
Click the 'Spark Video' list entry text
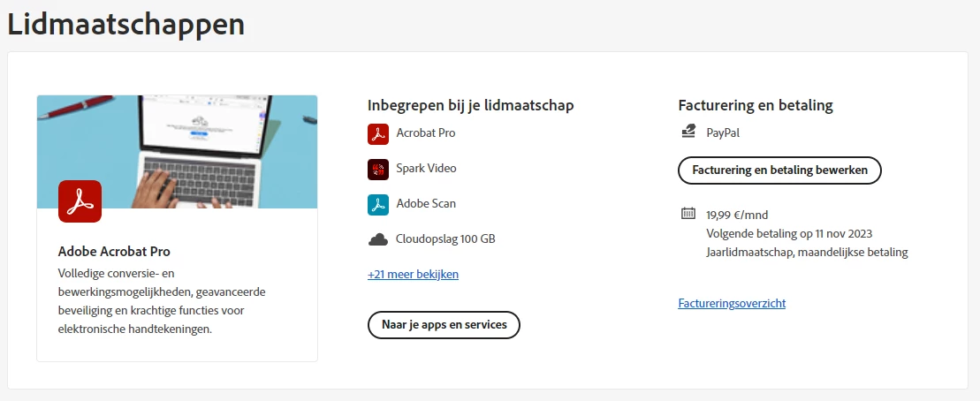click(x=426, y=168)
